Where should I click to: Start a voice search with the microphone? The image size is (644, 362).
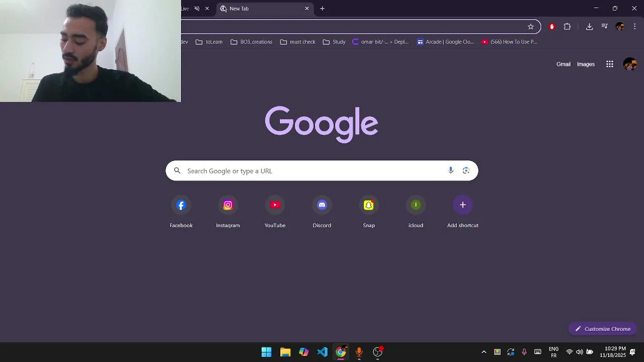(451, 170)
